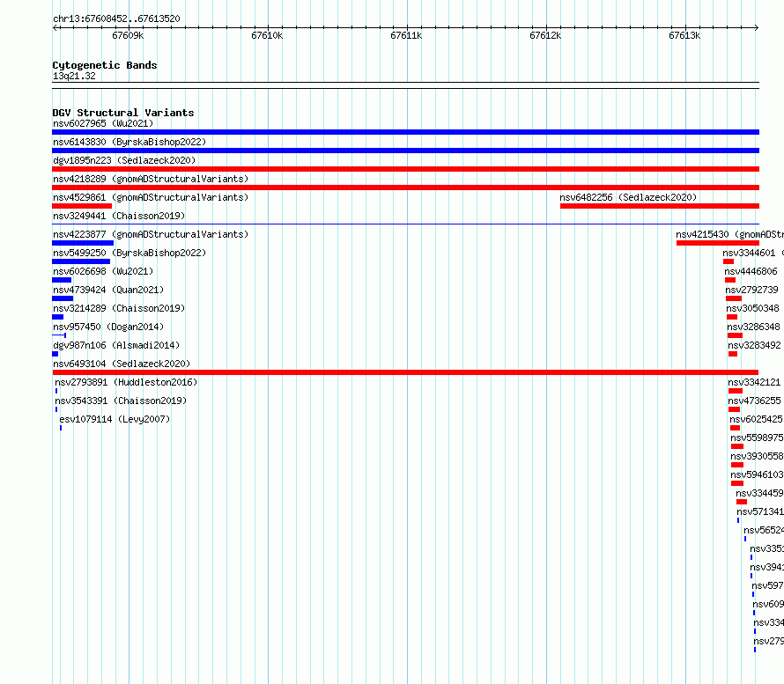Select the 13q21.32 band label
Viewport: 784px width, 684px height.
74,76
